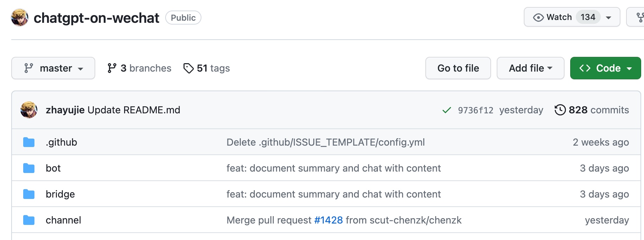Open the chatgpt-on-wechat repository title link

pos(96,18)
